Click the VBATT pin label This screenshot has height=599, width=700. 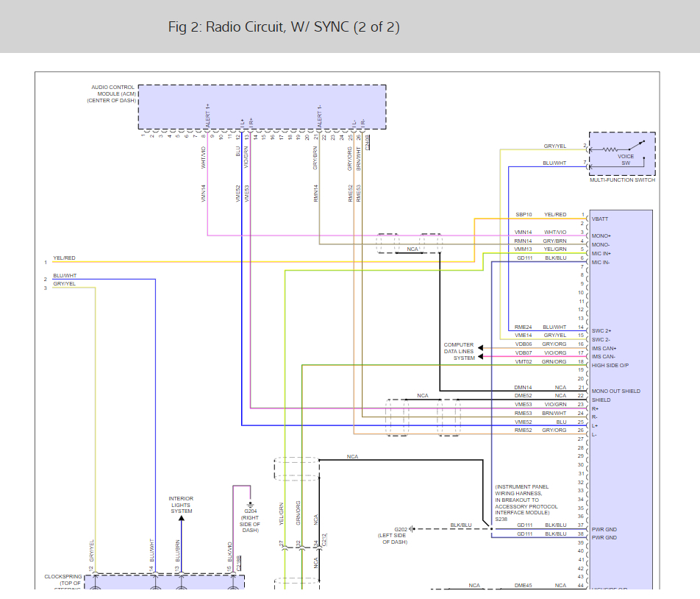(x=599, y=219)
